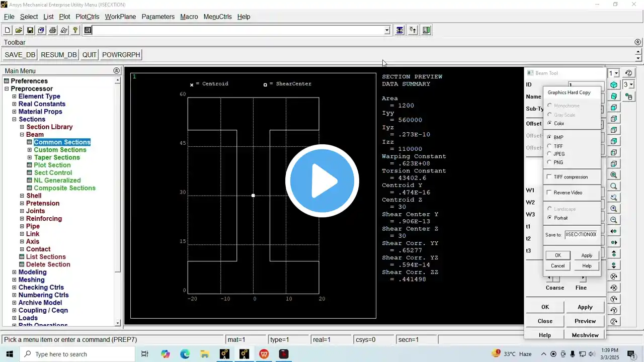Image resolution: width=644 pixels, height=362 pixels.
Task: Click the printer Image Capture icon
Action: 52,30
